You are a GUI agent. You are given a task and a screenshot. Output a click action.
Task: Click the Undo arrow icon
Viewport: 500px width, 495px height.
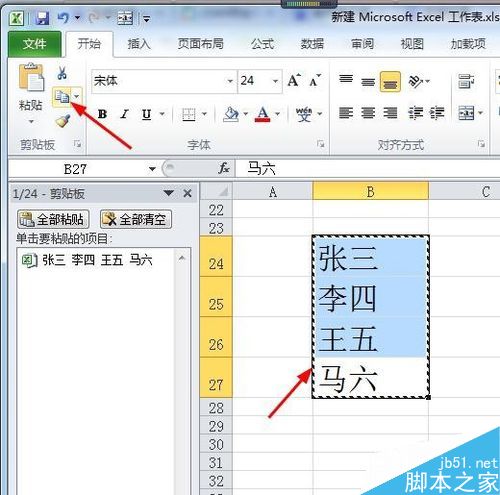pos(63,18)
